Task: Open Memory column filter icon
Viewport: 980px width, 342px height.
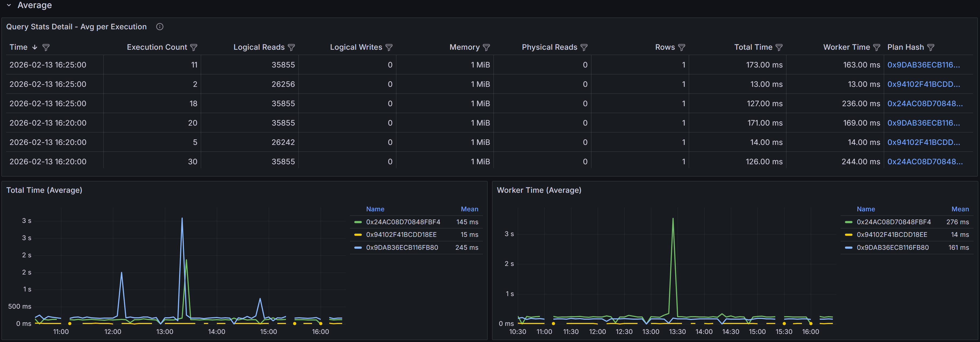Action: (x=486, y=47)
